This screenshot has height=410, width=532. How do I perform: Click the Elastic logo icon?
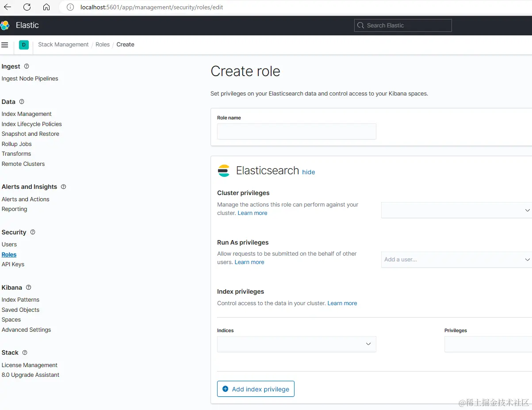[x=5, y=25]
